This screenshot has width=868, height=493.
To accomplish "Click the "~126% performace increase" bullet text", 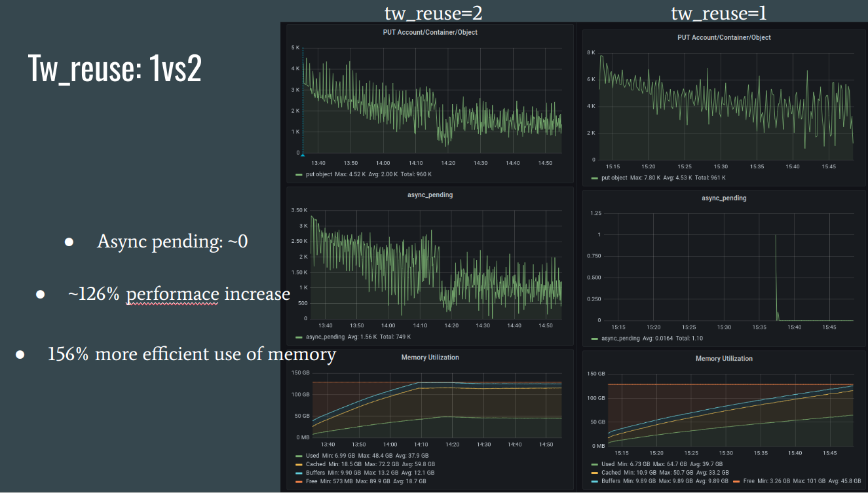I will [x=179, y=294].
